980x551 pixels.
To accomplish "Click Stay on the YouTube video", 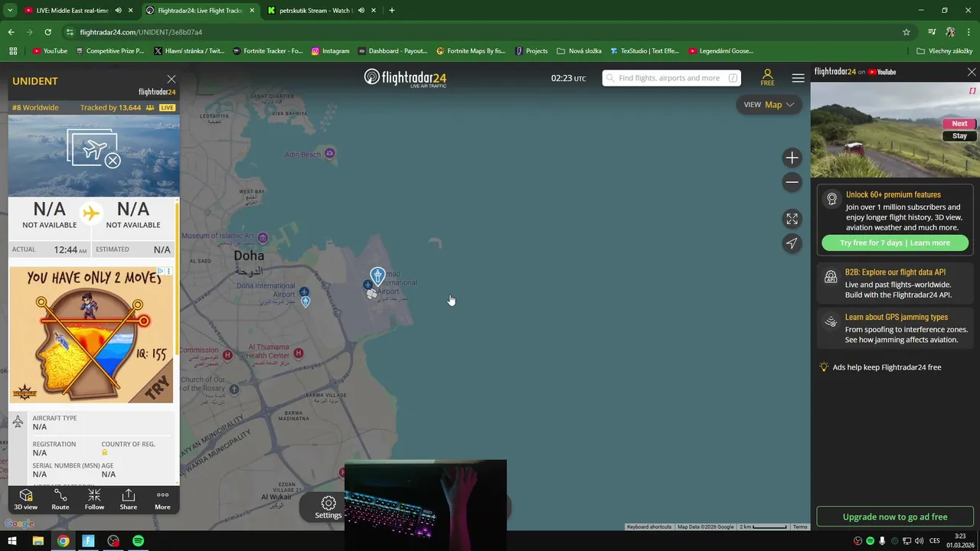I will click(959, 135).
